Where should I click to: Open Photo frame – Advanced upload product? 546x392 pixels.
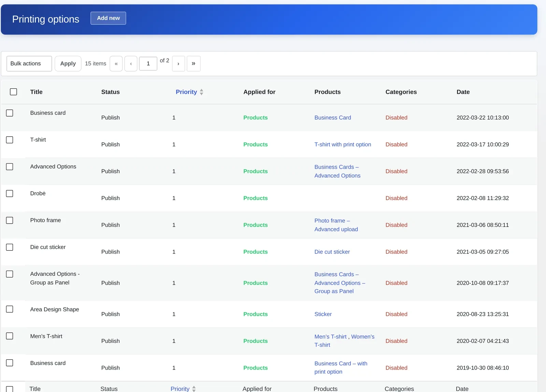336,225
